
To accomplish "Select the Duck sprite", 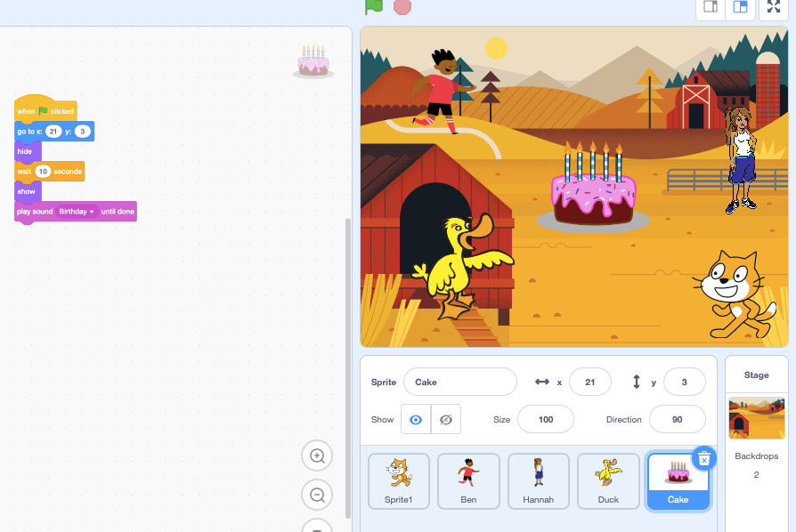I will (x=608, y=481).
